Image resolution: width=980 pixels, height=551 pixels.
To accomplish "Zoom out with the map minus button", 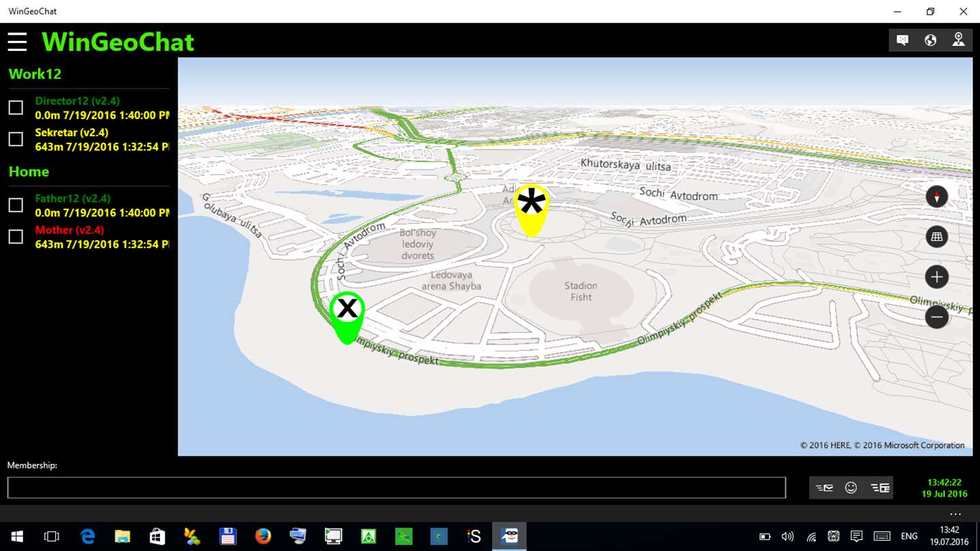I will [x=937, y=317].
